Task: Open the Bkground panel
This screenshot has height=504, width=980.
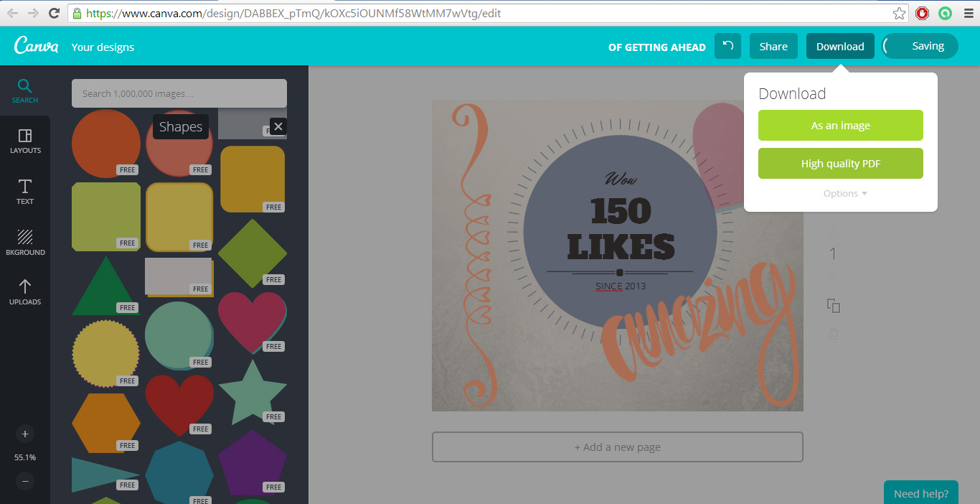Action: [x=24, y=242]
